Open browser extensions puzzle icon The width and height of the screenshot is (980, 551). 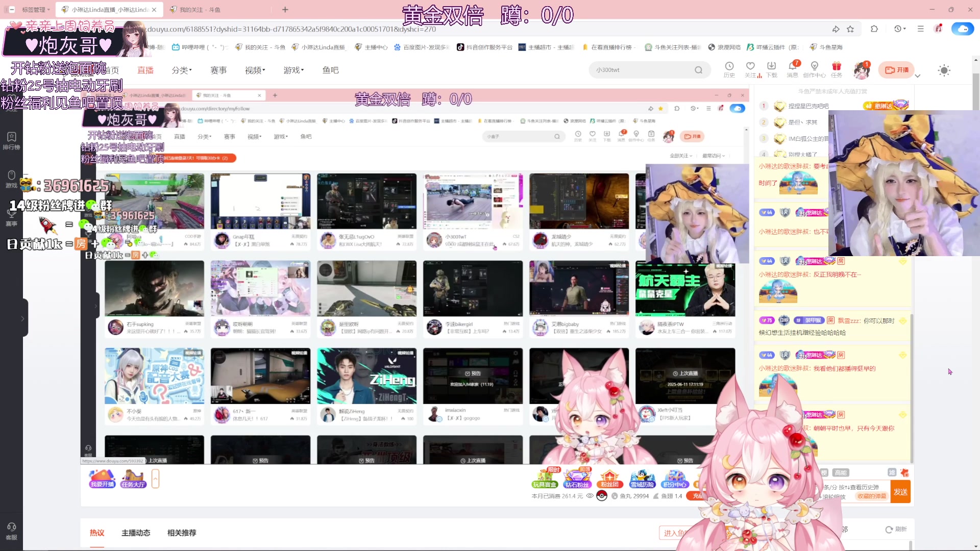(874, 29)
